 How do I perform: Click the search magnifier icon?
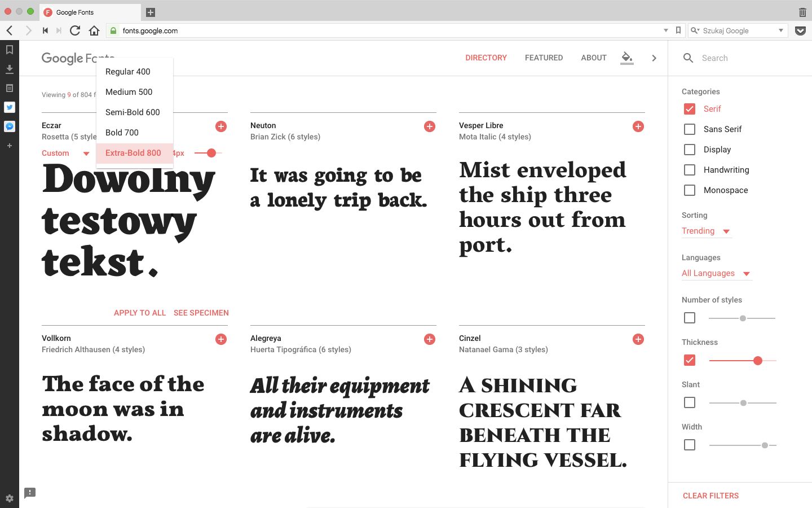[688, 58]
